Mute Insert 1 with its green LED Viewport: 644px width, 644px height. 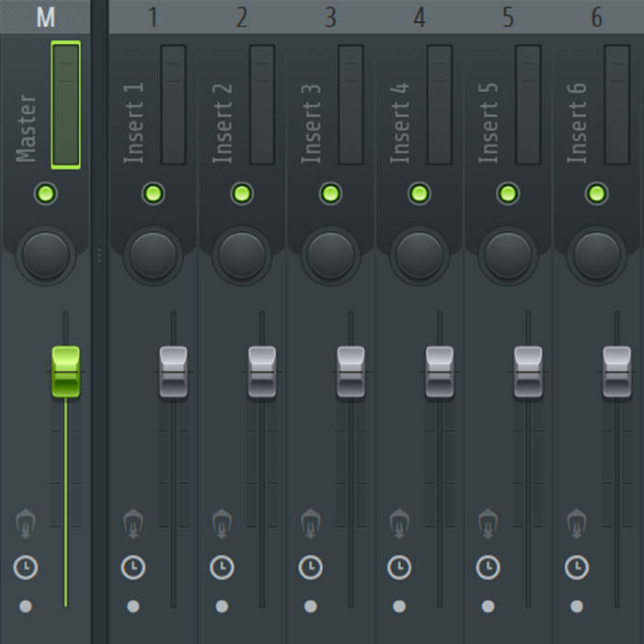coord(154,193)
